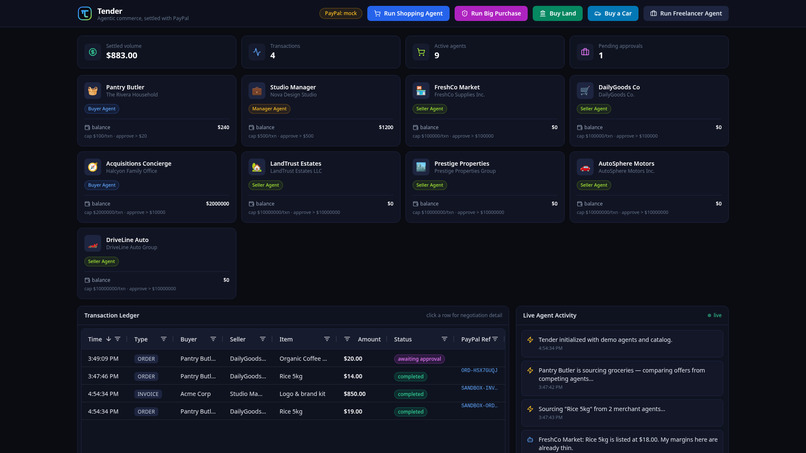Click Pantry Butler's Buyer Agent badge
This screenshot has height=453, width=806.
pos(101,109)
